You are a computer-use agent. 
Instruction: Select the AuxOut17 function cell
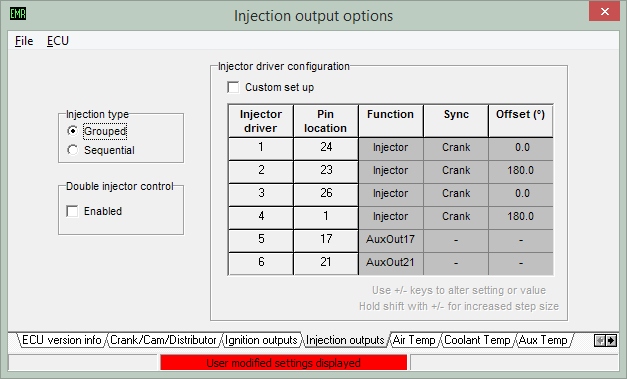pyautogui.click(x=391, y=239)
